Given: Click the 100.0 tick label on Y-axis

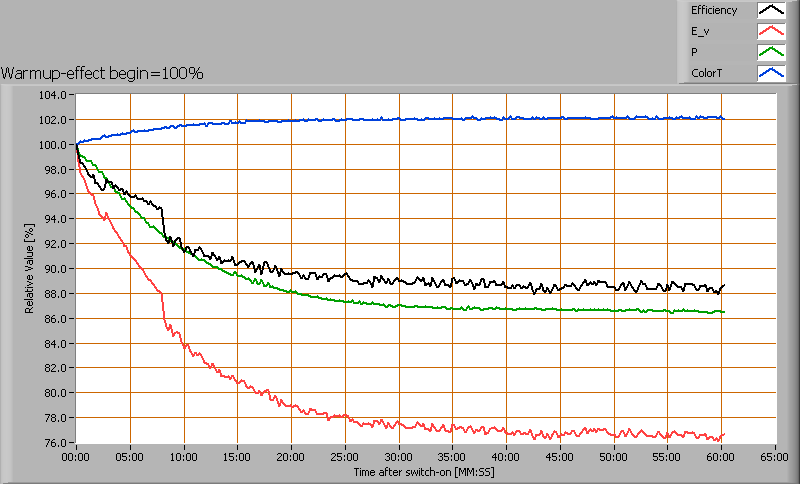Looking at the screenshot, I should click(53, 145).
